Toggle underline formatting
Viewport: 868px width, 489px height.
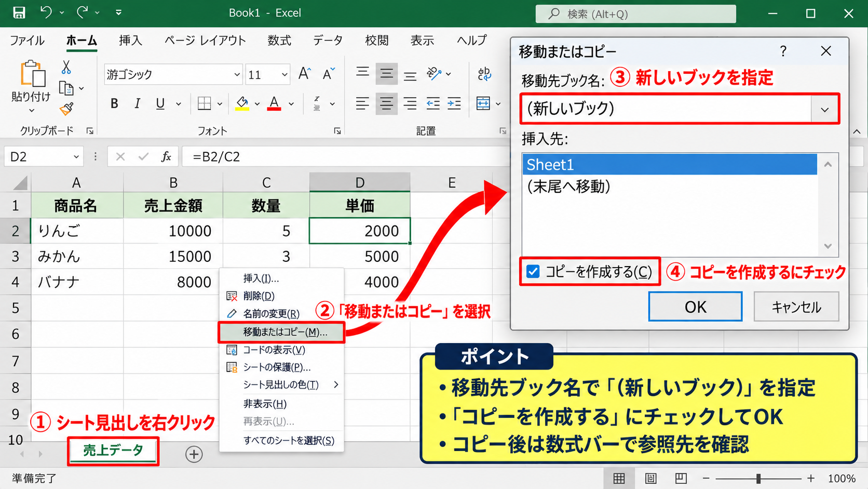160,103
